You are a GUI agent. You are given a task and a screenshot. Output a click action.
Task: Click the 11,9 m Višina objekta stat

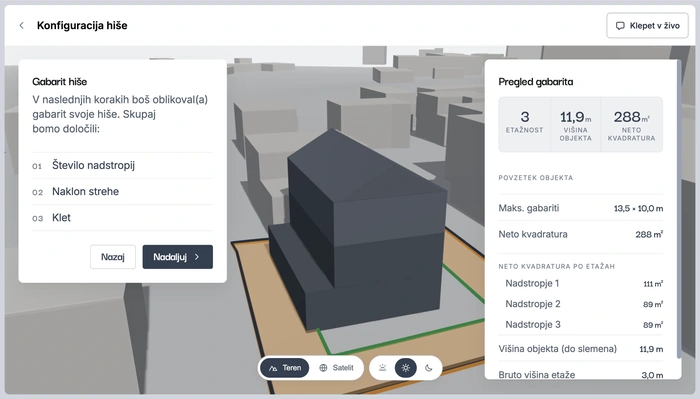pyautogui.click(x=575, y=125)
